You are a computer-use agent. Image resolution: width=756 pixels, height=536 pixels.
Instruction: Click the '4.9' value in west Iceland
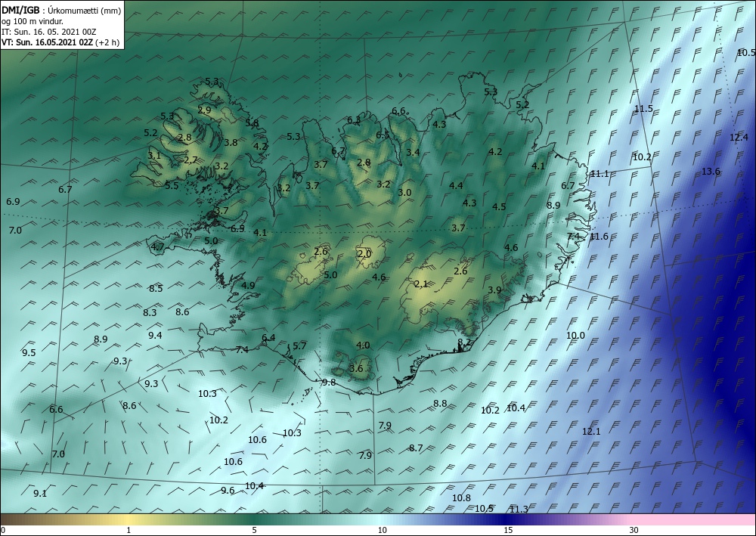(x=248, y=285)
